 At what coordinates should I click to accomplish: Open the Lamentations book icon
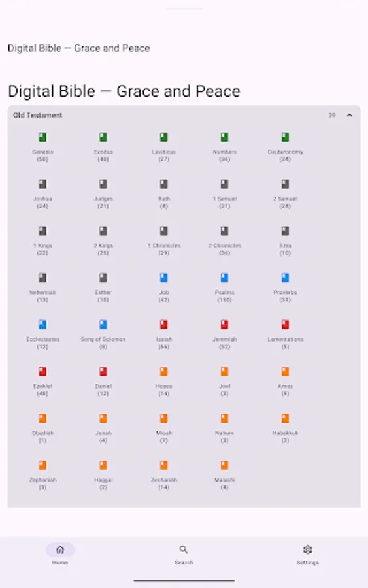285,325
